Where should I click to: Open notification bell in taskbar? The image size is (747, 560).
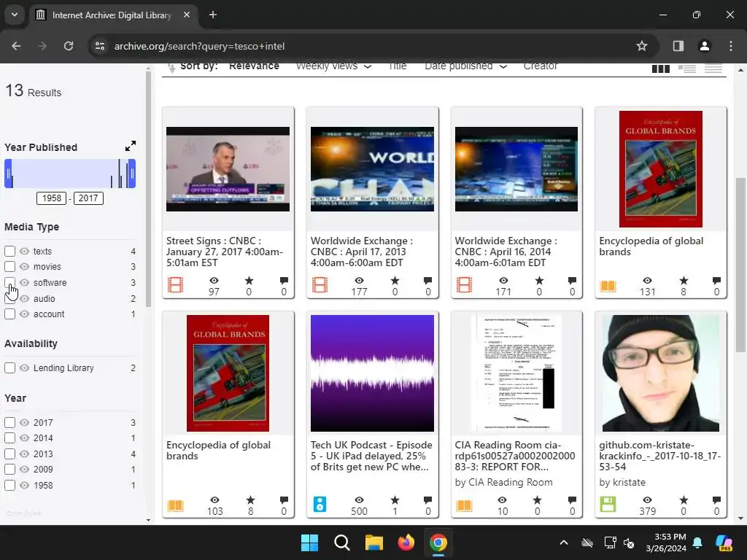point(697,542)
